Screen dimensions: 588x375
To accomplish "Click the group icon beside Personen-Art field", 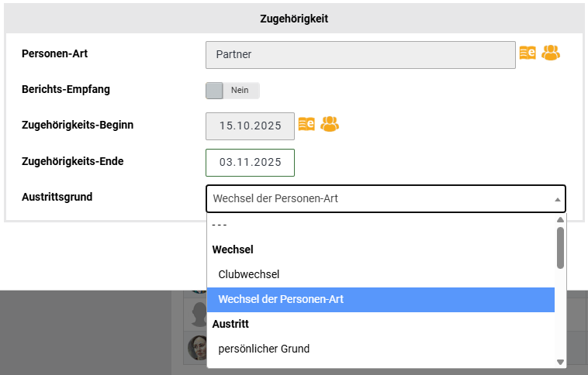I will (x=551, y=53).
